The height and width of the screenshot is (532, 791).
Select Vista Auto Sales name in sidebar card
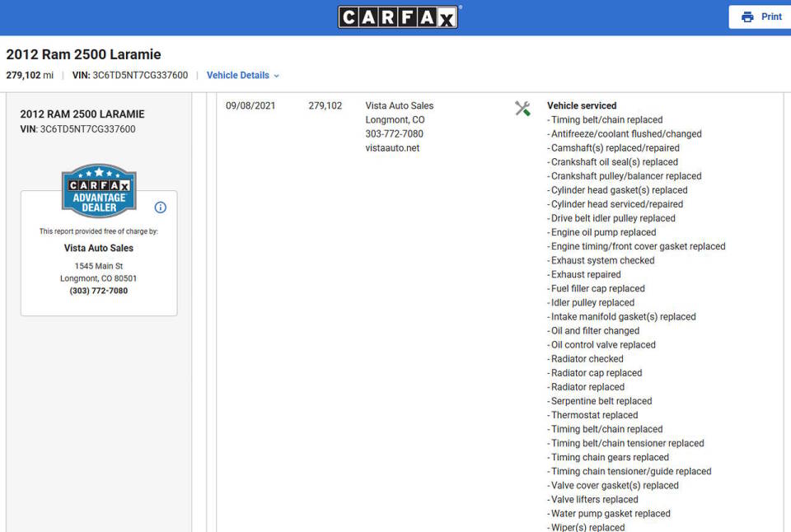[x=98, y=248]
